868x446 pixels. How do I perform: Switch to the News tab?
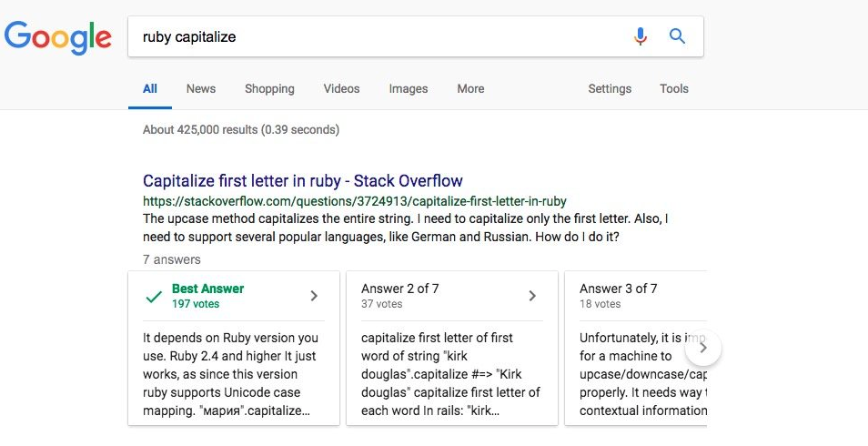(x=201, y=88)
